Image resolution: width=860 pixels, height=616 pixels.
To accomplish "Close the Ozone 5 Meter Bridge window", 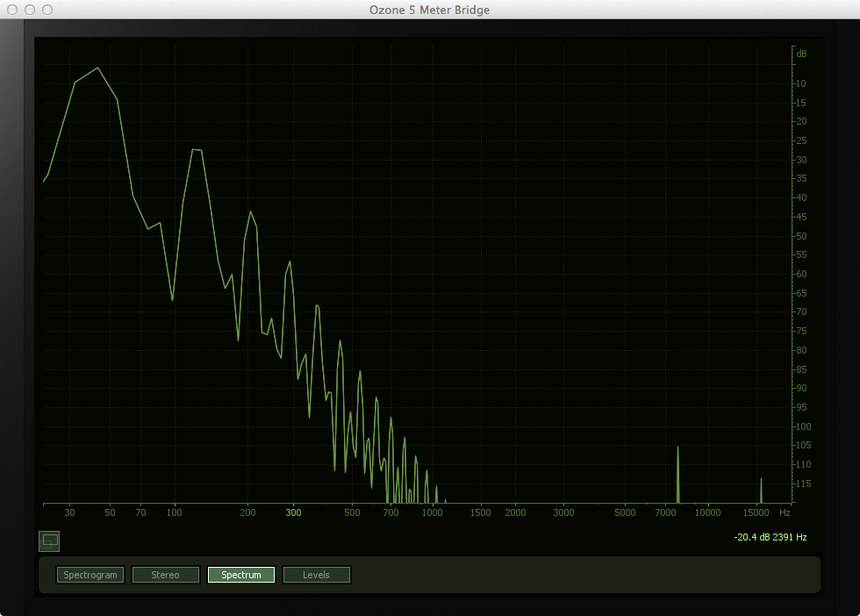I will click(x=12, y=10).
